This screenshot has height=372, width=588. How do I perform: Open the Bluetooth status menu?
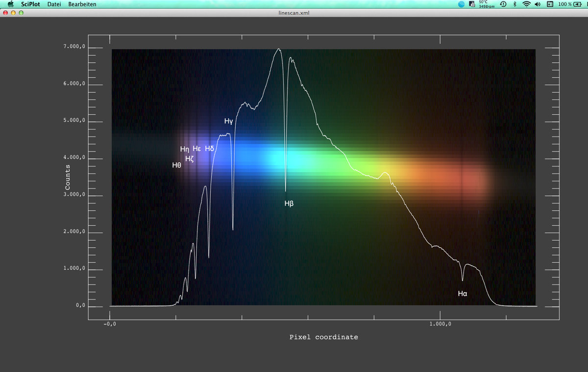(514, 4)
